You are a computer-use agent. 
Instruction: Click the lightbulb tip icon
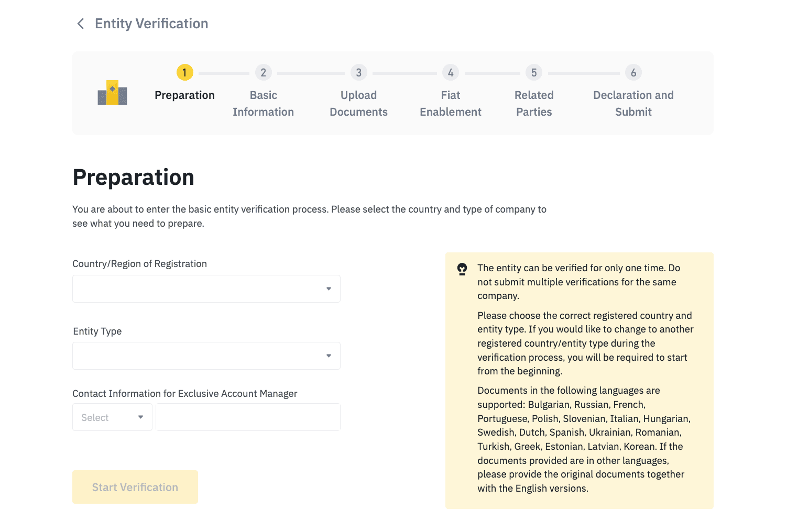(x=462, y=269)
